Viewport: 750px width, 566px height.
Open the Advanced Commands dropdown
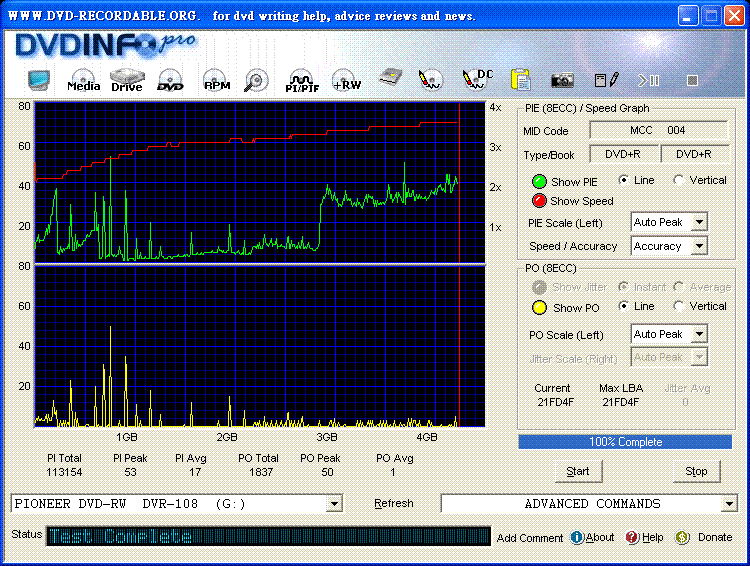point(729,504)
